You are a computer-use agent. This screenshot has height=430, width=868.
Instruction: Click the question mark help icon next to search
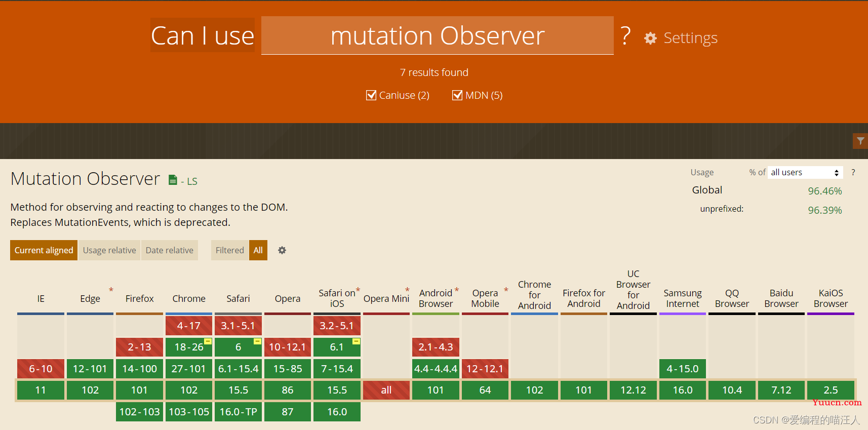pos(626,36)
